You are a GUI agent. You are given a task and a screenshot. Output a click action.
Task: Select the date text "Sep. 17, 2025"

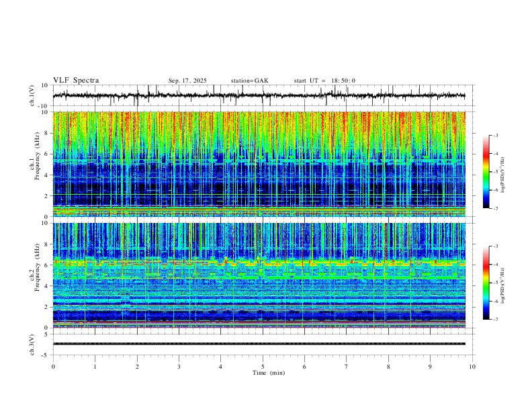(187, 81)
